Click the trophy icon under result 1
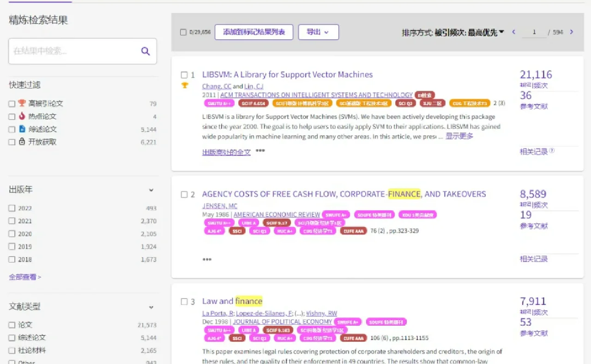This screenshot has width=591, height=364. tap(185, 85)
